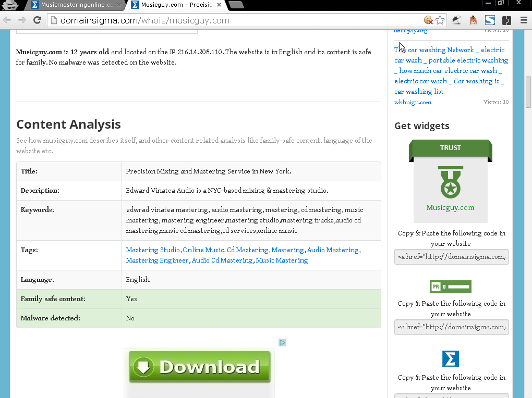Click the Musicguy.com text in trust widget
Image resolution: width=532 pixels, height=398 pixels.
(x=450, y=207)
